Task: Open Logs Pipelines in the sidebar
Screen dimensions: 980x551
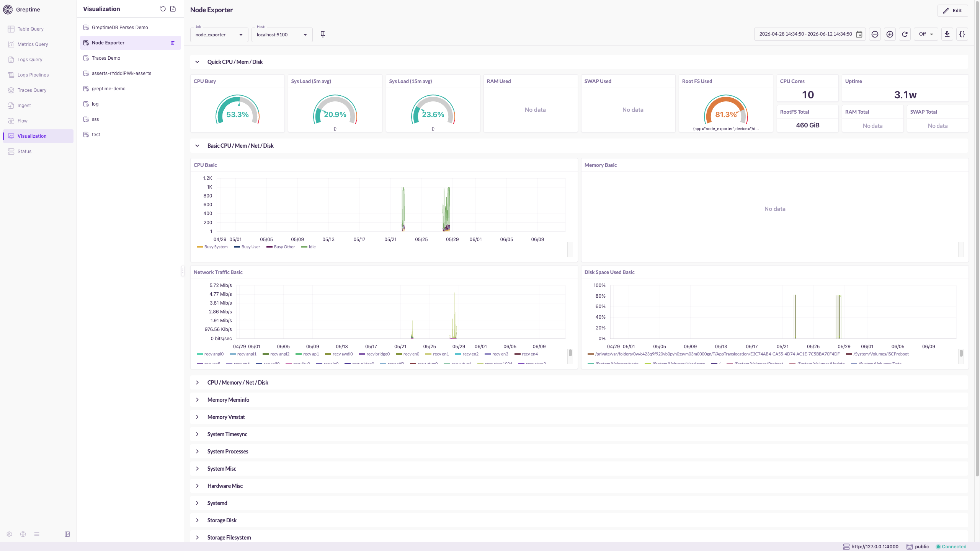Action: [x=38, y=75]
